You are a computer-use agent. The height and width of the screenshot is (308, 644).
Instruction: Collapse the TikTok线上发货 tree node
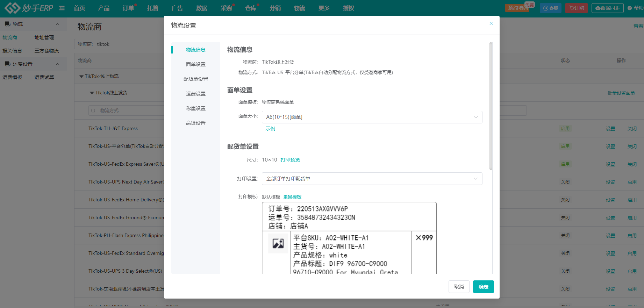click(x=92, y=93)
